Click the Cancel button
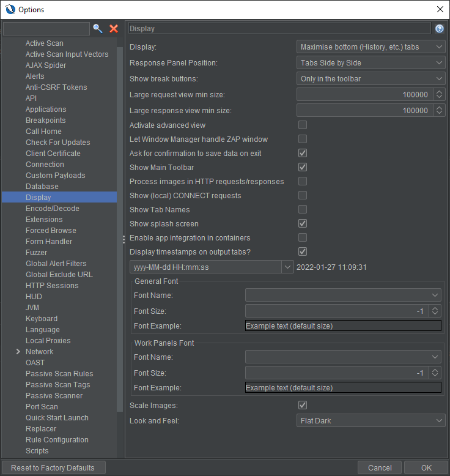450x476 pixels. tap(380, 468)
